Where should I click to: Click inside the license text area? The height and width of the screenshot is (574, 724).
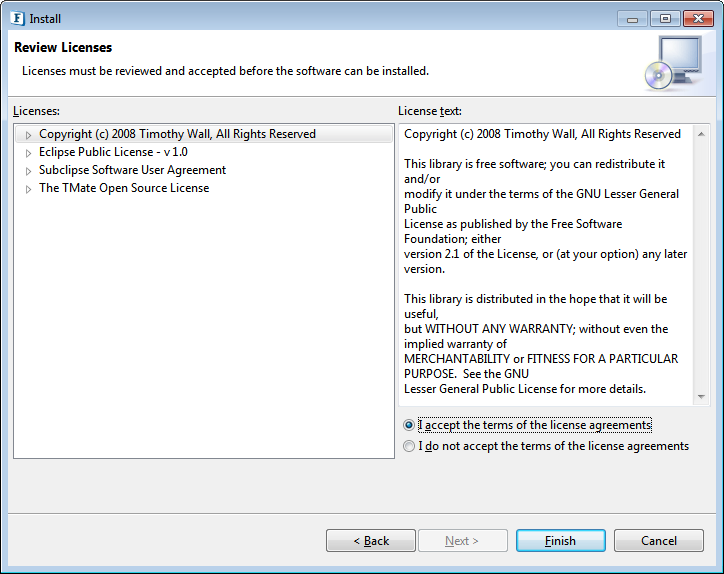click(546, 265)
